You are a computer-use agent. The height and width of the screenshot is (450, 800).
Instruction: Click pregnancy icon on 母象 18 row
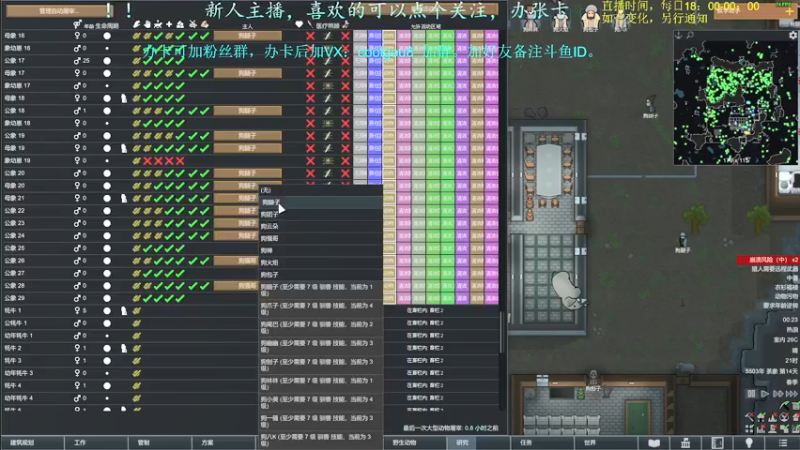(123, 98)
